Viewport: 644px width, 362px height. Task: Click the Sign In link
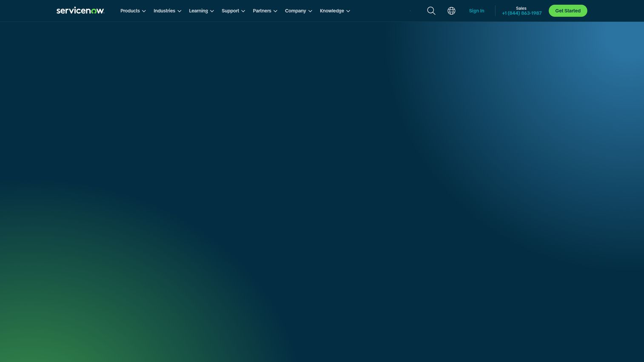click(476, 11)
